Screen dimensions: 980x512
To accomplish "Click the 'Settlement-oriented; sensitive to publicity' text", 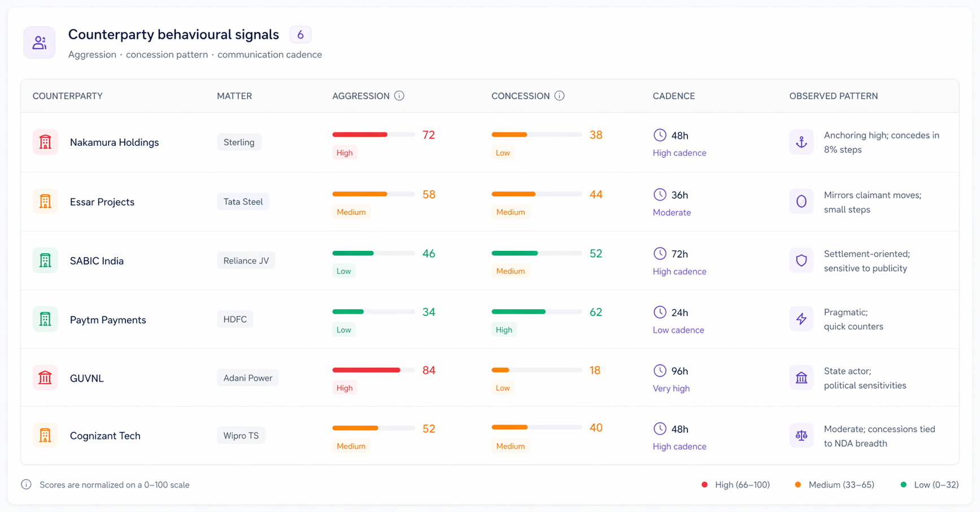I will click(x=866, y=261).
